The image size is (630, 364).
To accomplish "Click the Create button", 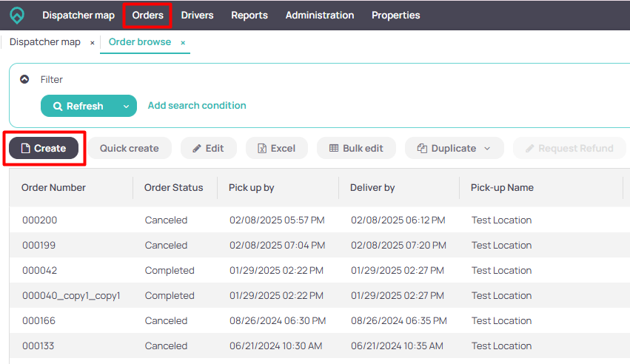I will point(44,148).
